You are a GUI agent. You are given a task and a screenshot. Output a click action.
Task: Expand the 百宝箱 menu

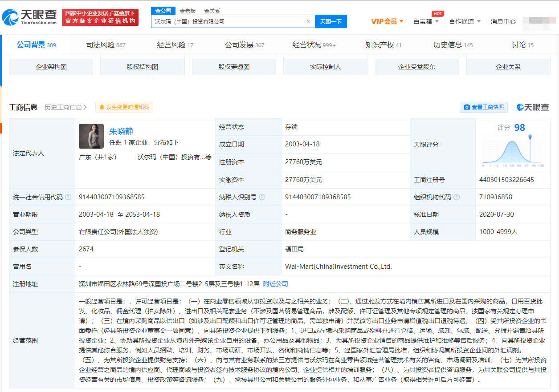pyautogui.click(x=426, y=21)
